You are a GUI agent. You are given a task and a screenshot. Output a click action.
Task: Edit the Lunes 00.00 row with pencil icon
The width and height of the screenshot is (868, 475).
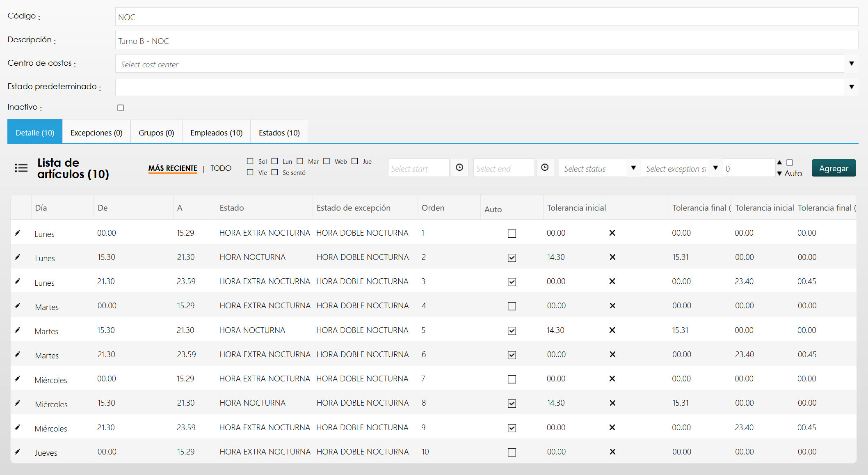[17, 233]
